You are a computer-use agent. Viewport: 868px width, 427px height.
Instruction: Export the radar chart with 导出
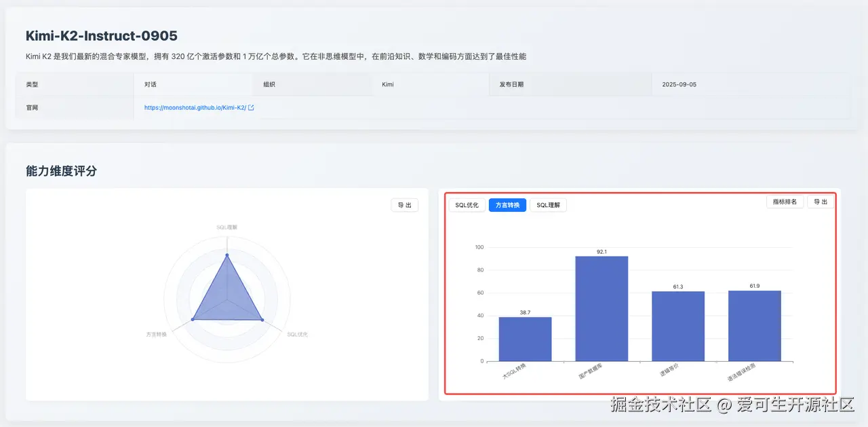pos(405,205)
